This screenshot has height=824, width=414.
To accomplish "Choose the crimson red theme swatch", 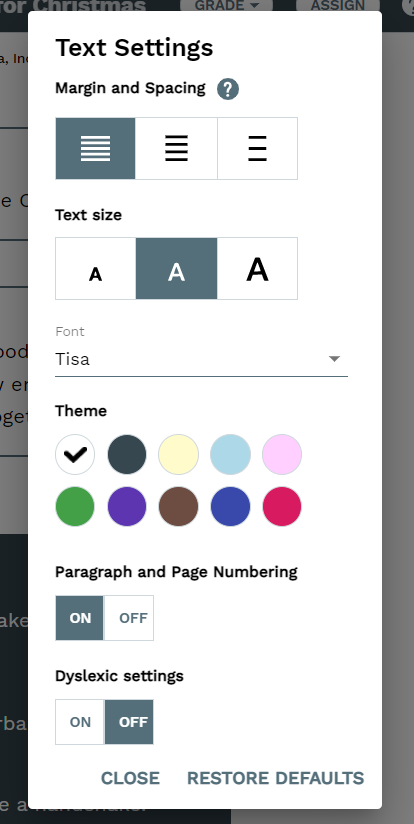I will pos(282,507).
